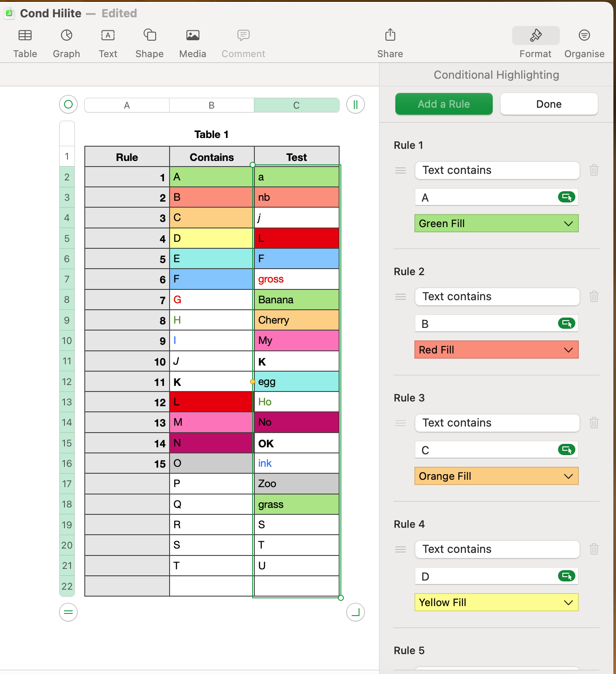Open the Graph toolbar icon
Screen dimensions: 616x674
coord(67,35)
